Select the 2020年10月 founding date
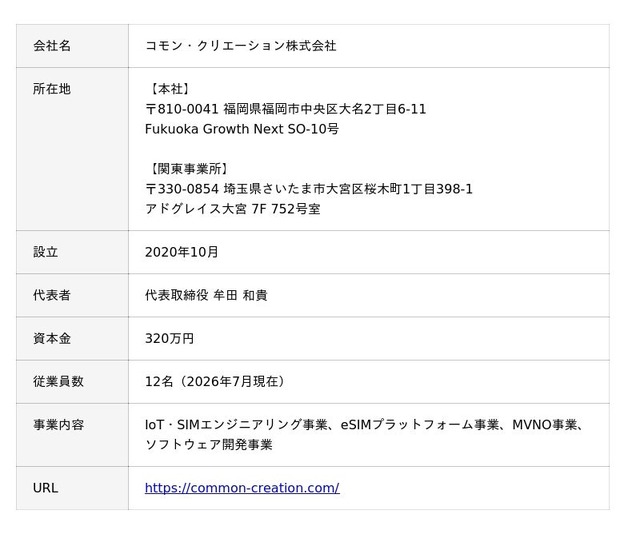The image size is (640, 534). pos(181,252)
